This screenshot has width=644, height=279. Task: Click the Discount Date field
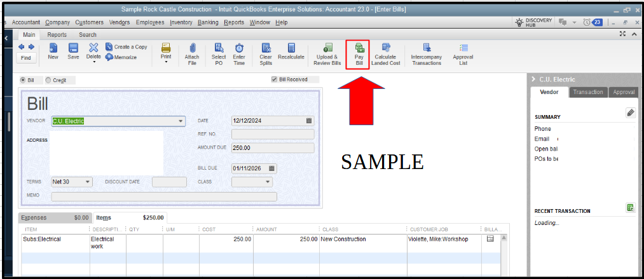(169, 182)
